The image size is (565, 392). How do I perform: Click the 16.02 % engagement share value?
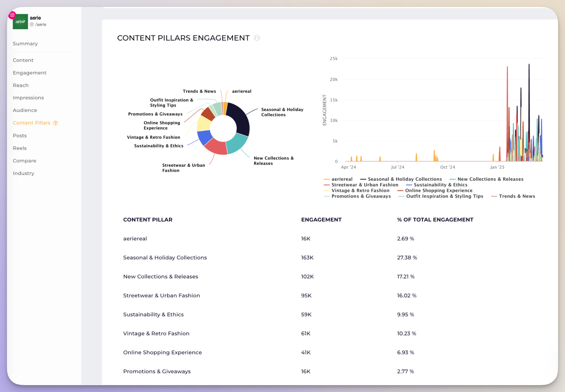(407, 296)
